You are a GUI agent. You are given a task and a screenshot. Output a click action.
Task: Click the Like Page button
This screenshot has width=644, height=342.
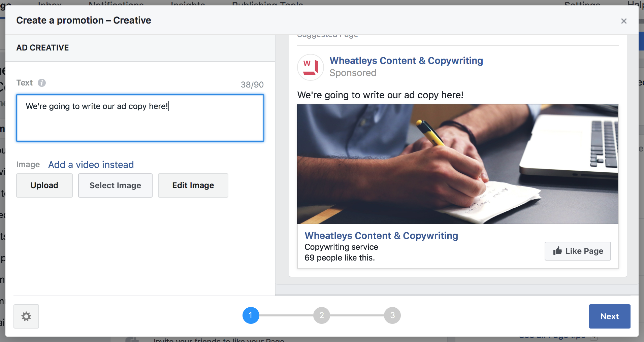[578, 251]
